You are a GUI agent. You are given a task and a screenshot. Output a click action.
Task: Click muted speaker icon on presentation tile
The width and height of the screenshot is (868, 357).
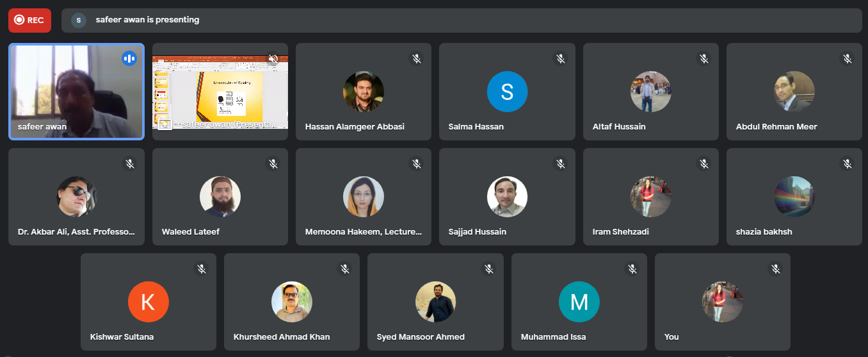(x=273, y=58)
